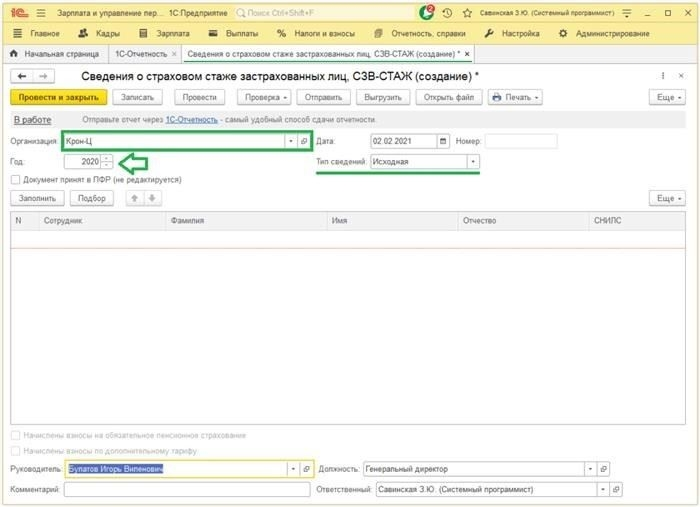The image size is (700, 507).
Task: Open the Выплаты section
Action: (233, 33)
